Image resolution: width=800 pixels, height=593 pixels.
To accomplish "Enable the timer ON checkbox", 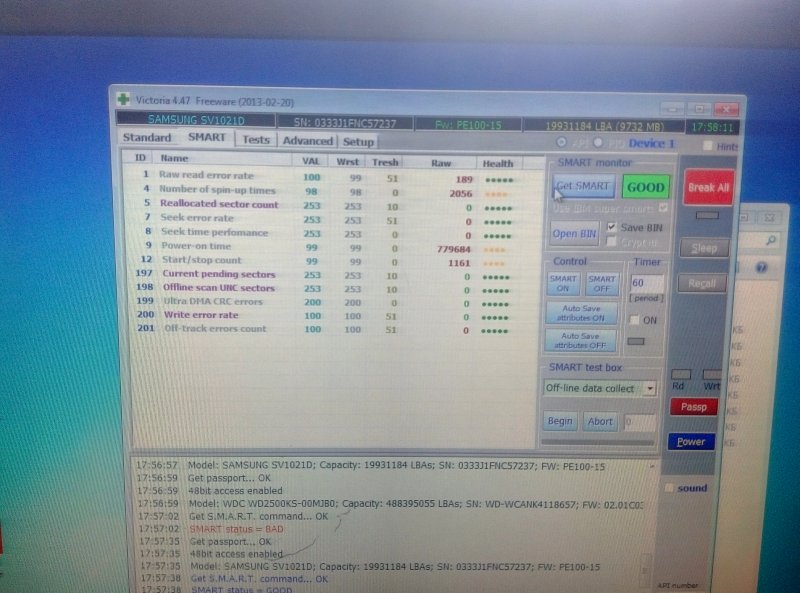I will (x=635, y=319).
